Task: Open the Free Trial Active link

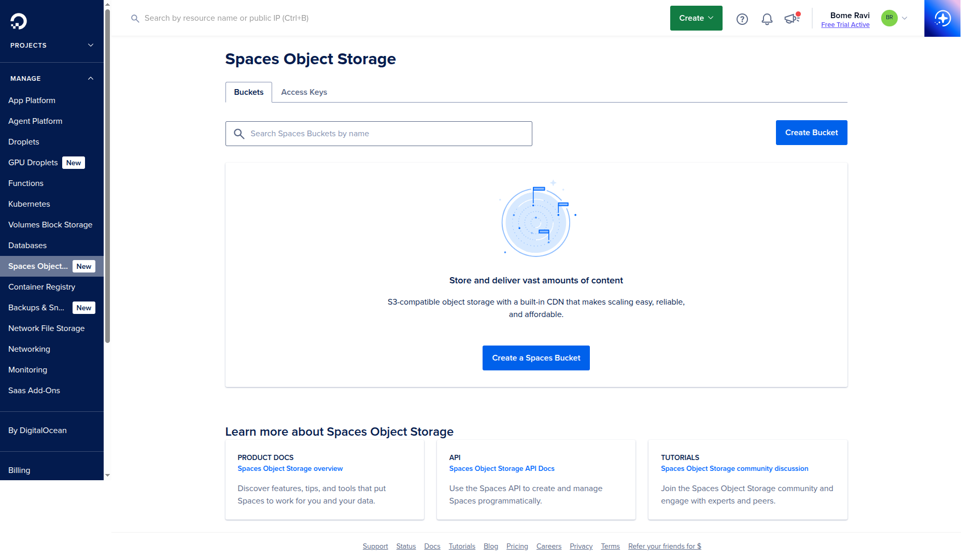Action: [845, 24]
